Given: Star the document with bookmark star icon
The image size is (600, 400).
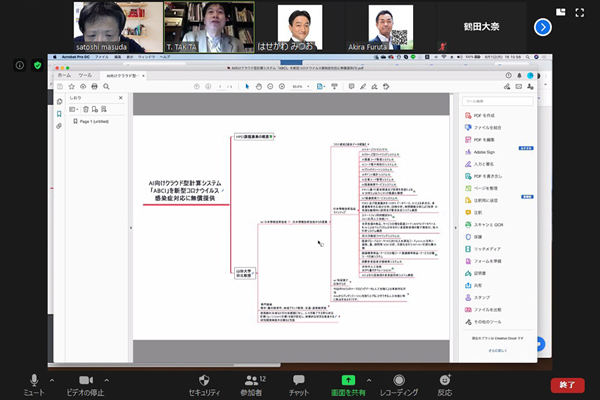Looking at the screenshot, I should click(72, 87).
